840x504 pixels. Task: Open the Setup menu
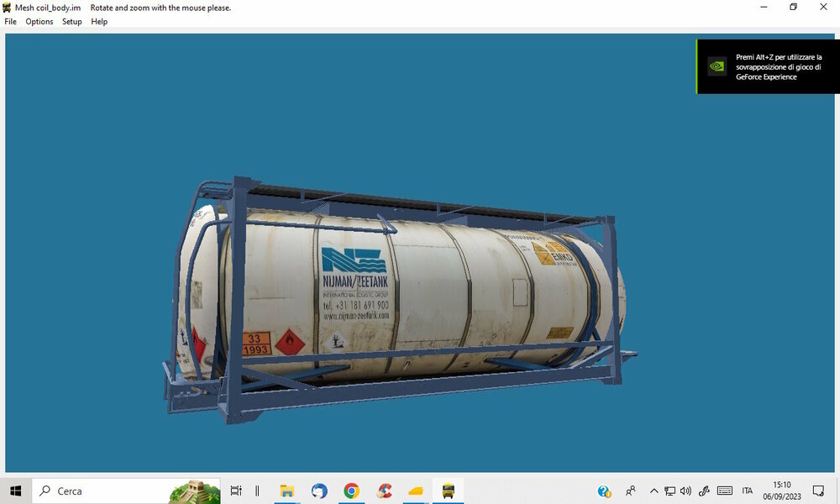coord(71,22)
